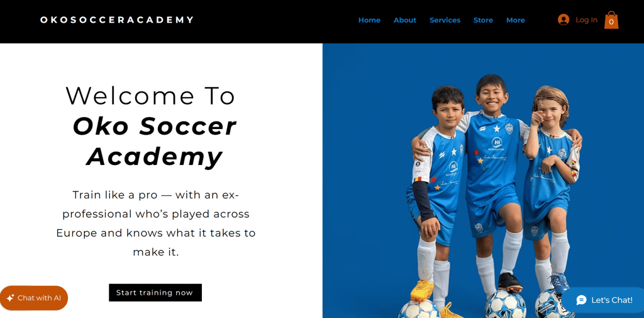Click the Oko Soccer Academy heading
Viewport: 644px width, 318px height.
click(x=155, y=142)
